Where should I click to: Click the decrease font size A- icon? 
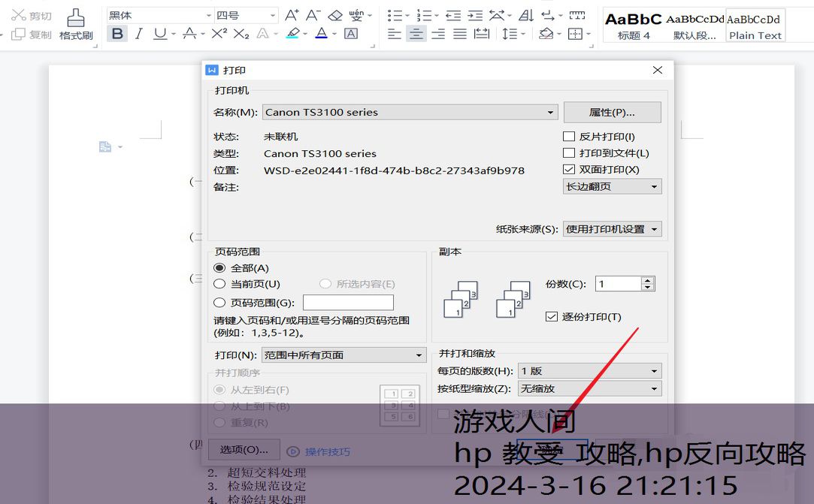pos(313,15)
